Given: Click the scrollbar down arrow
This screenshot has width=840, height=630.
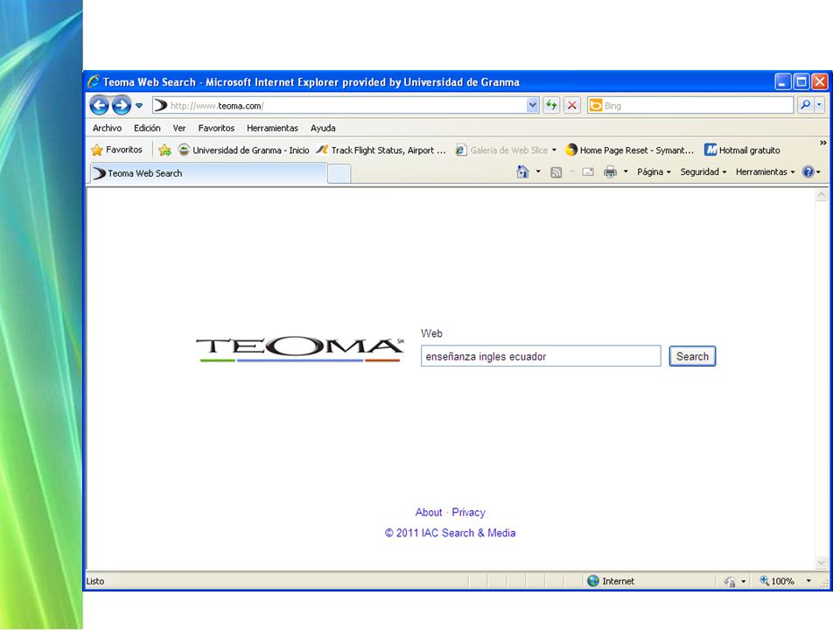Looking at the screenshot, I should tap(822, 563).
